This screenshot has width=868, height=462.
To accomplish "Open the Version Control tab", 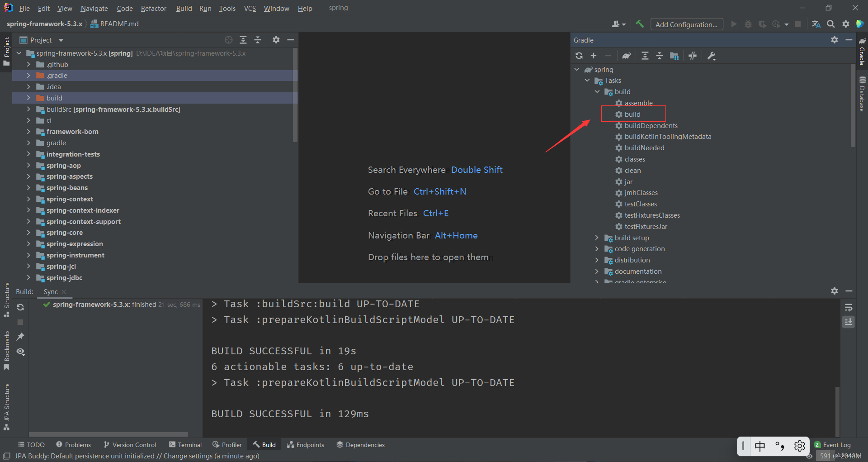I will (130, 445).
